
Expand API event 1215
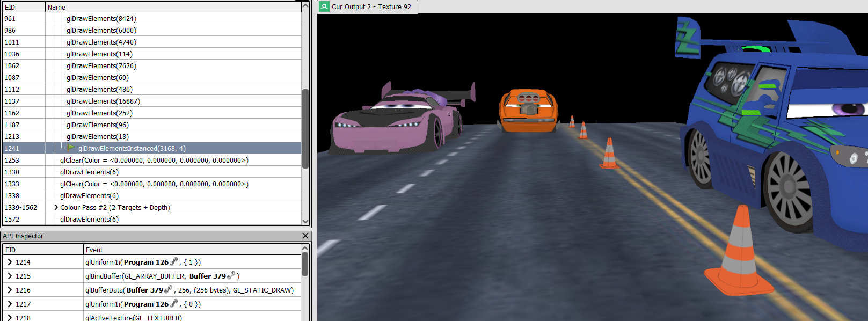tap(10, 276)
